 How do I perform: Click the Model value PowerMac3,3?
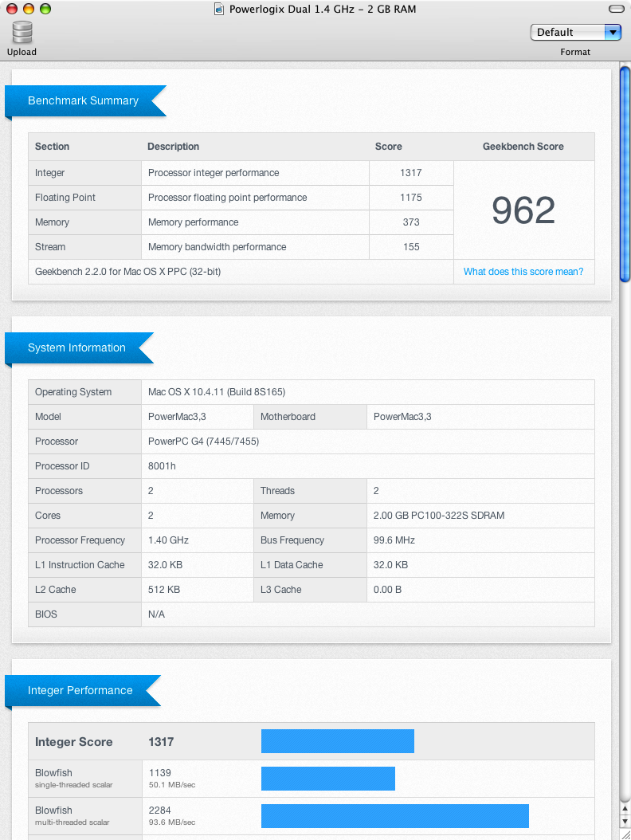point(177,417)
